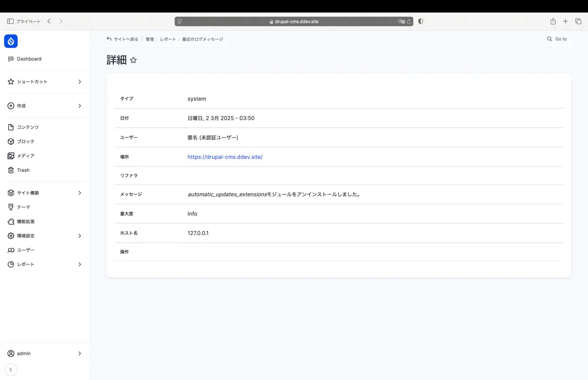
Task: Click the privacy shield icon beside address bar
Action: pos(421,22)
